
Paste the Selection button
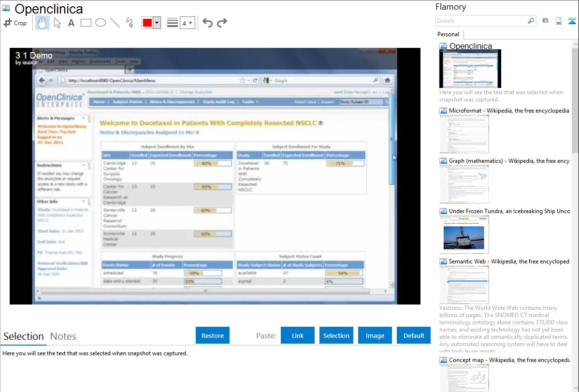pyautogui.click(x=336, y=335)
